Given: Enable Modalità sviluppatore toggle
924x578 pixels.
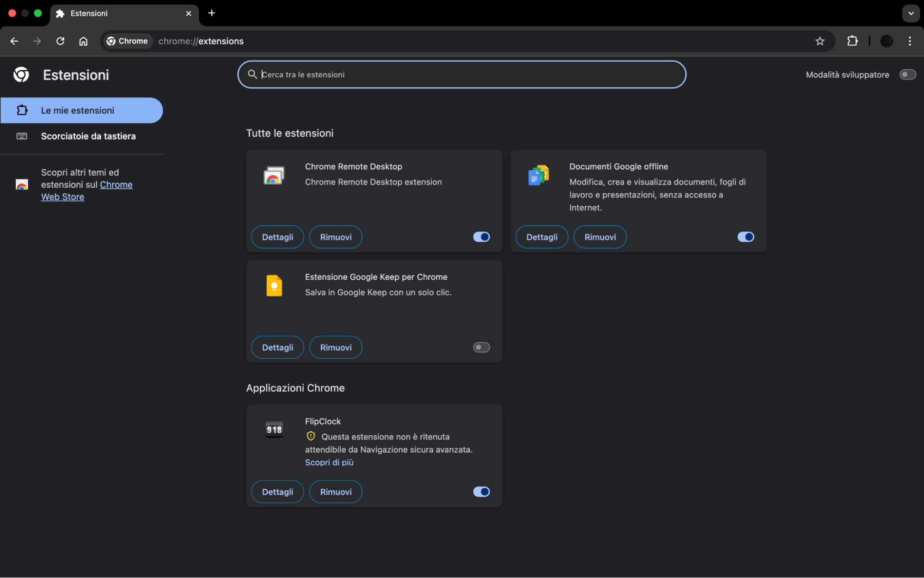Looking at the screenshot, I should click(x=907, y=74).
